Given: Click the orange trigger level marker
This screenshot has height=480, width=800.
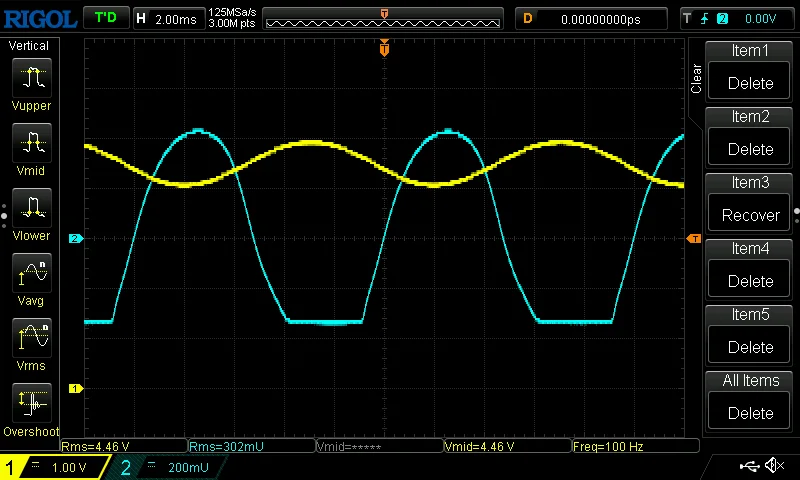Looking at the screenshot, I should point(694,238).
